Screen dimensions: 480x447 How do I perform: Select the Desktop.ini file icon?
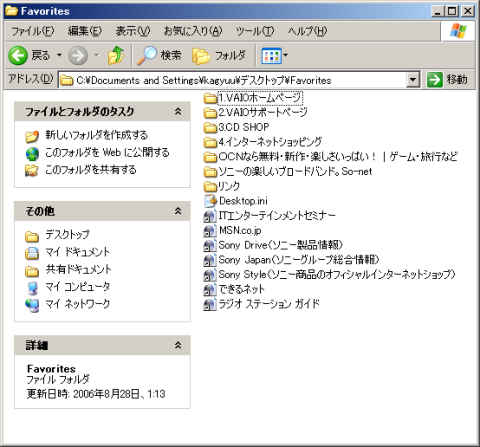pos(210,201)
